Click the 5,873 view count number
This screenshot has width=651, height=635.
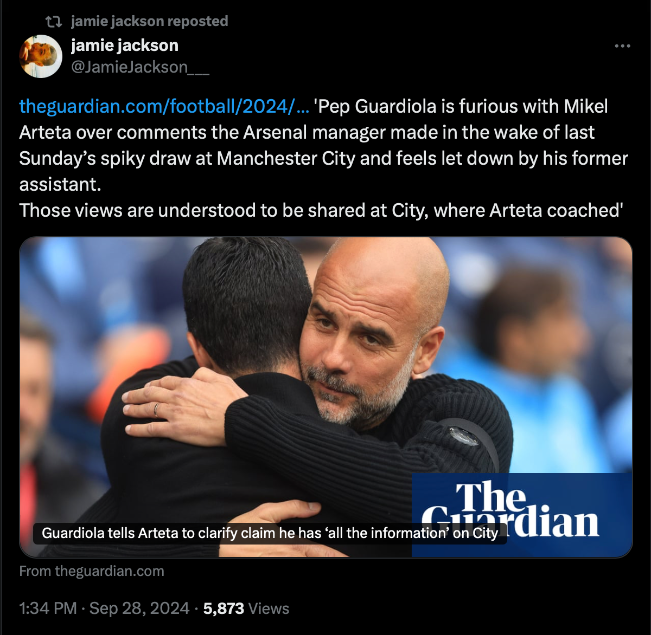pos(223,608)
